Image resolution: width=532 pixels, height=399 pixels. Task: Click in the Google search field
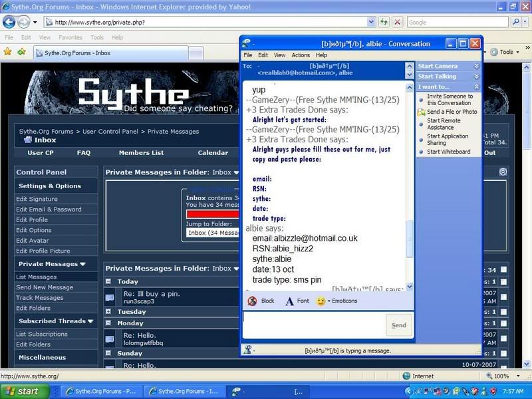pos(458,23)
